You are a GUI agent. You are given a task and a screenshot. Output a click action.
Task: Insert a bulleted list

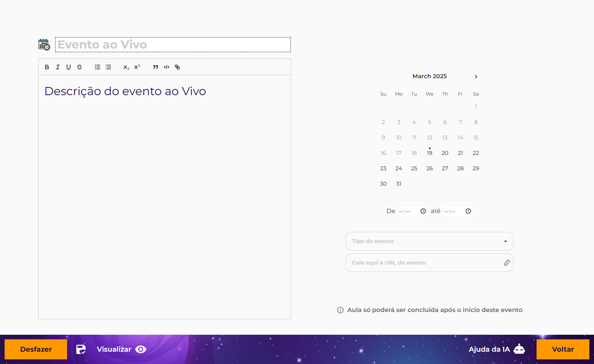click(x=108, y=67)
